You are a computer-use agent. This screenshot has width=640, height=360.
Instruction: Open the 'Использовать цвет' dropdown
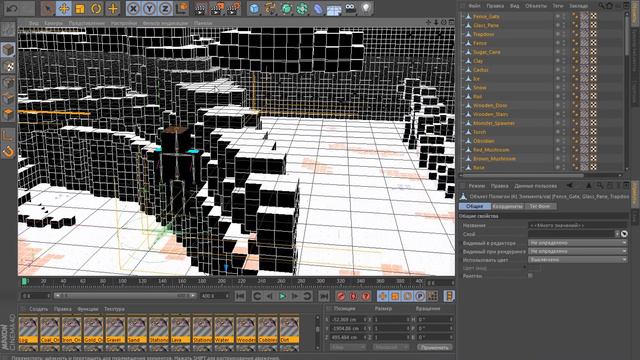coord(578,260)
